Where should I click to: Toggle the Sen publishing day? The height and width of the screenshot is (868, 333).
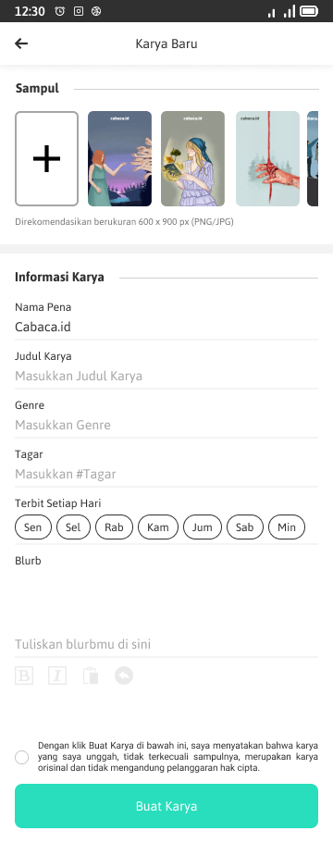point(33,527)
